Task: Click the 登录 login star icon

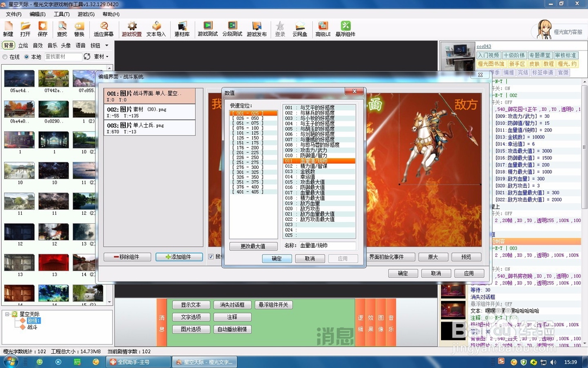Action: coord(280,29)
